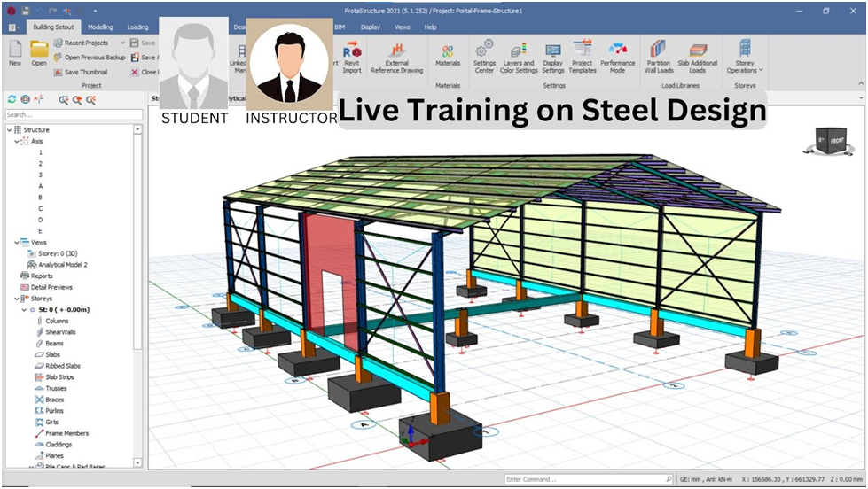Viewport: 868px width, 489px height.
Task: Create a New project
Action: pos(15,53)
